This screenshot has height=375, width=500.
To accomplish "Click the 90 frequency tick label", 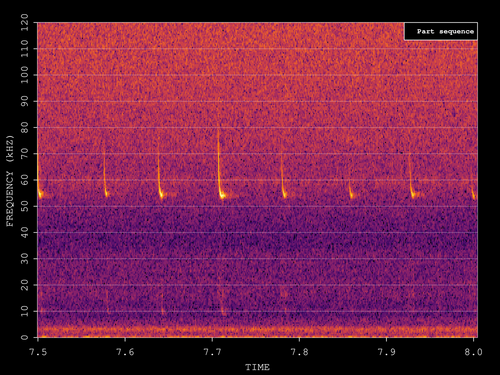I will pyautogui.click(x=25, y=101).
